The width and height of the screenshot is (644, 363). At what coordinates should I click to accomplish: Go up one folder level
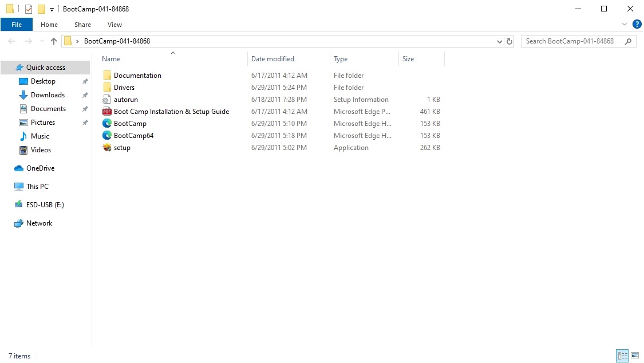[54, 41]
